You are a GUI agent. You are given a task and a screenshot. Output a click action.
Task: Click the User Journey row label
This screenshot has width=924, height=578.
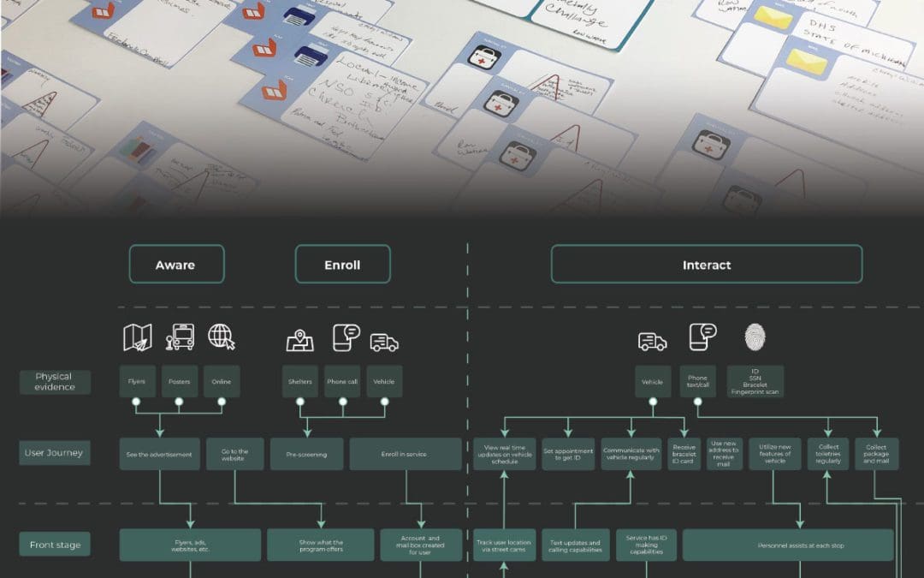click(x=55, y=453)
